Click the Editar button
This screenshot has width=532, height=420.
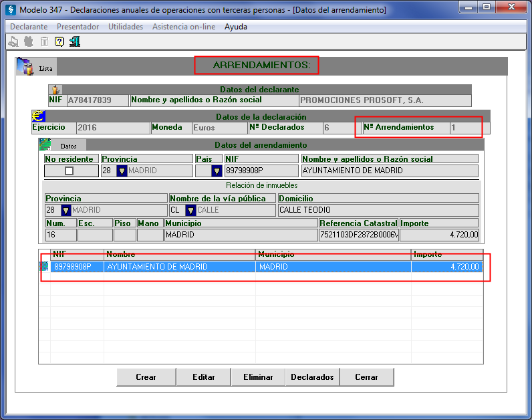point(204,377)
